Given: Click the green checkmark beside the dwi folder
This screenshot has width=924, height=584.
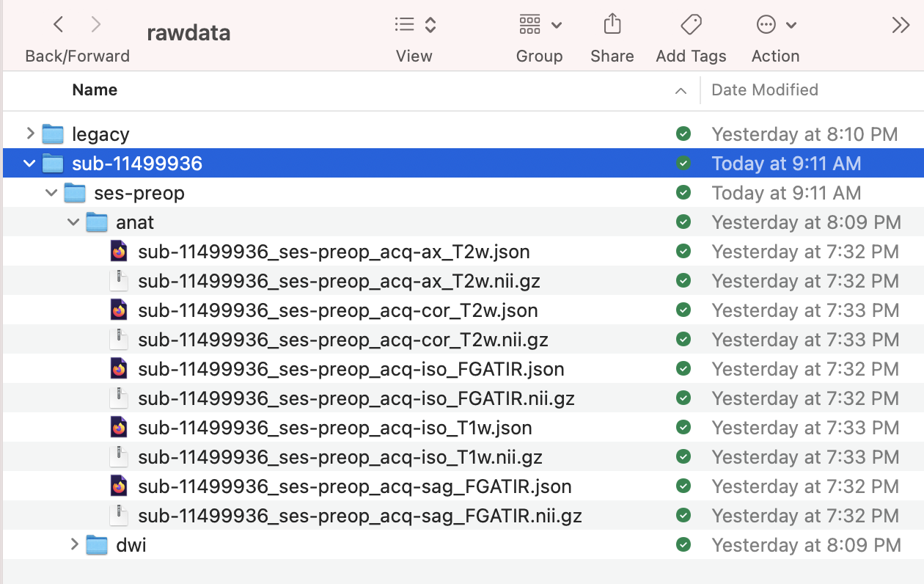Looking at the screenshot, I should click(x=683, y=545).
